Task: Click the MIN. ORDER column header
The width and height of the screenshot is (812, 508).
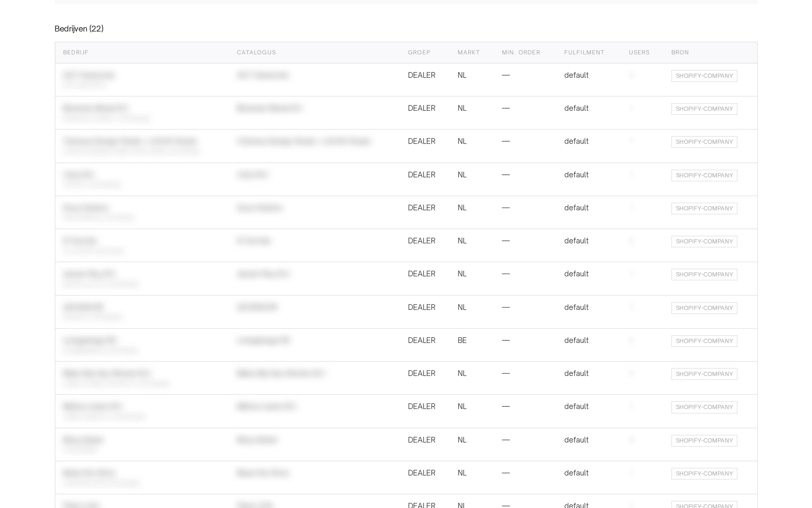Action: pos(521,52)
